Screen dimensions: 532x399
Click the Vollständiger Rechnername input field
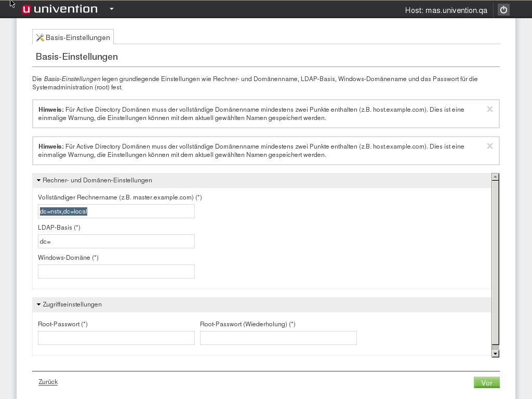116,211
